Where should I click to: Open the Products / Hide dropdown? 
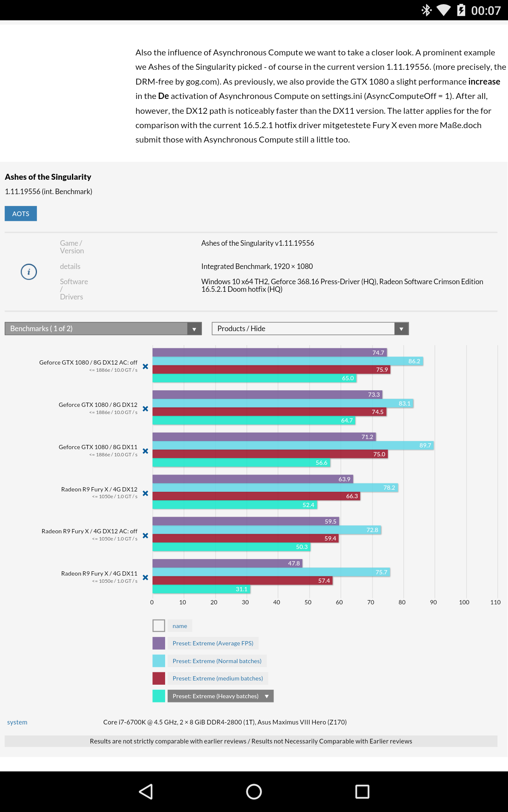pos(310,329)
